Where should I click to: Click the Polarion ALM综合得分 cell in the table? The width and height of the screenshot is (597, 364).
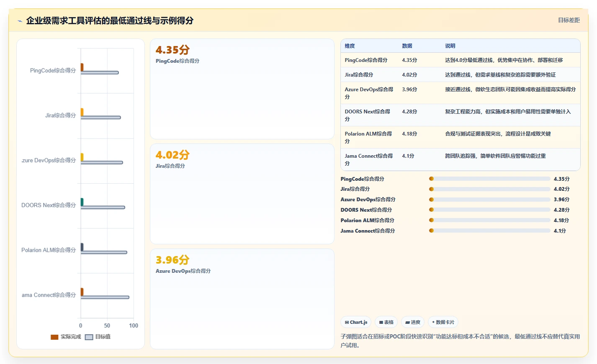click(x=368, y=137)
